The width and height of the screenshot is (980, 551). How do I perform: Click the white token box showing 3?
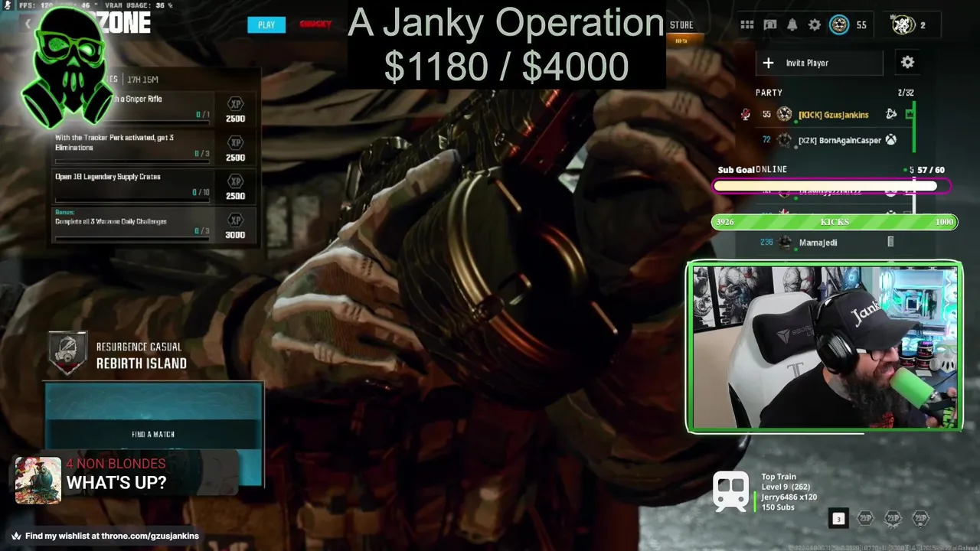click(x=838, y=519)
